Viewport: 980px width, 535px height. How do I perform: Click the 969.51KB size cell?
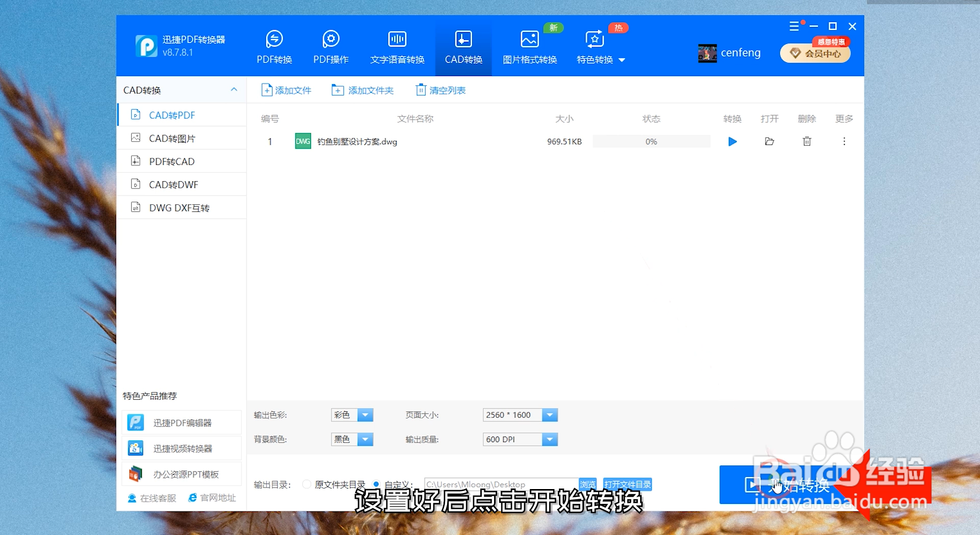point(565,141)
